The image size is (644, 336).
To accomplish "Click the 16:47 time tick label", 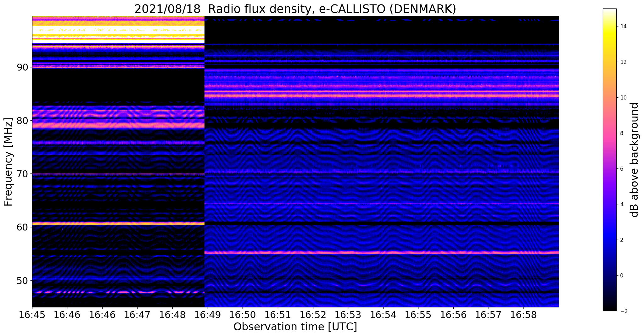I will point(137,315).
